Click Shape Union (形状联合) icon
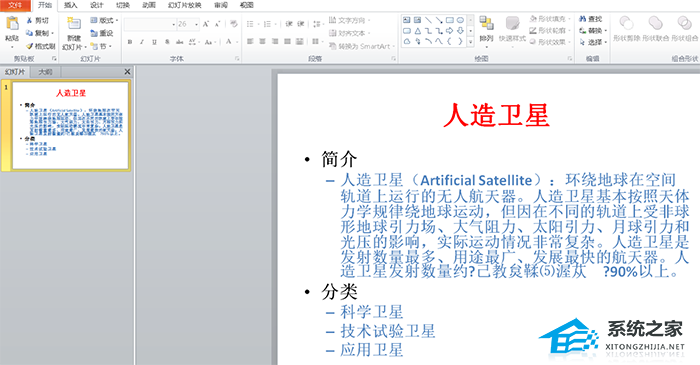The height and width of the screenshot is (365, 700). (x=655, y=23)
